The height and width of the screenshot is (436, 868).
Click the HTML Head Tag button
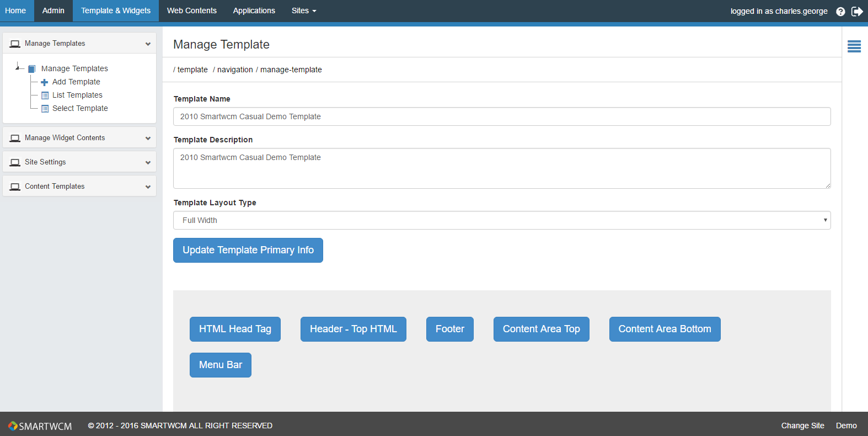point(235,329)
